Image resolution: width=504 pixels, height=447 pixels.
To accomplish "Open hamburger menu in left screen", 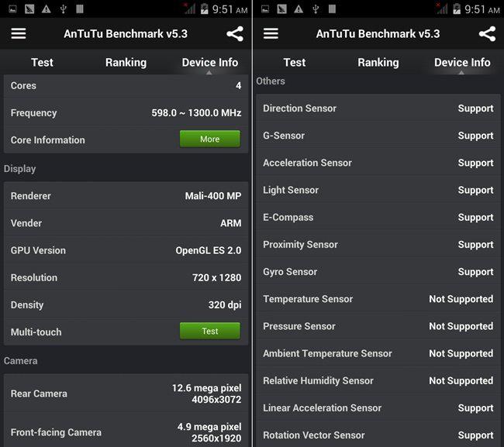I will 19,33.
